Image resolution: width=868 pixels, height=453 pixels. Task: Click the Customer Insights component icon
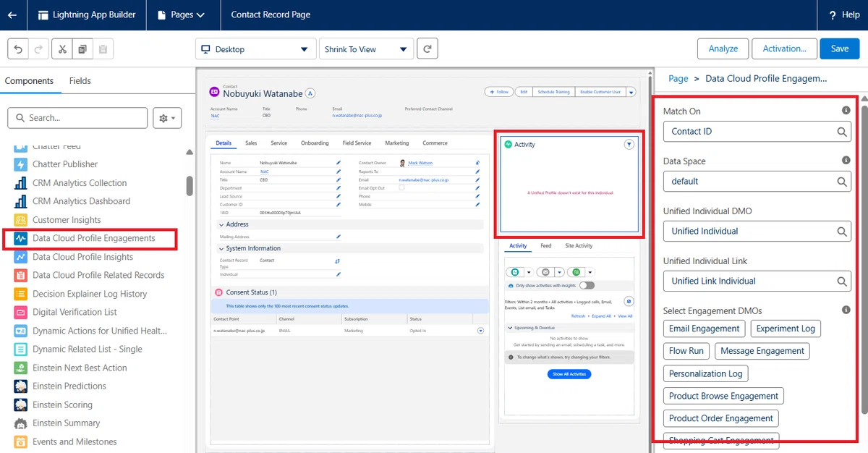coord(20,220)
